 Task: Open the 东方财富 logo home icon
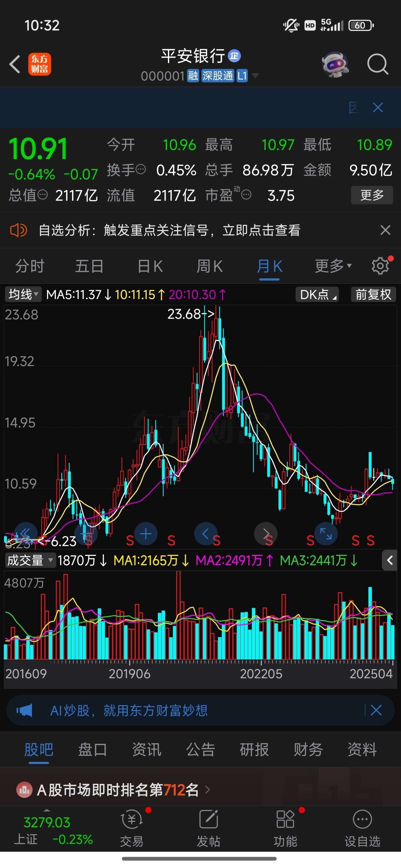39,64
